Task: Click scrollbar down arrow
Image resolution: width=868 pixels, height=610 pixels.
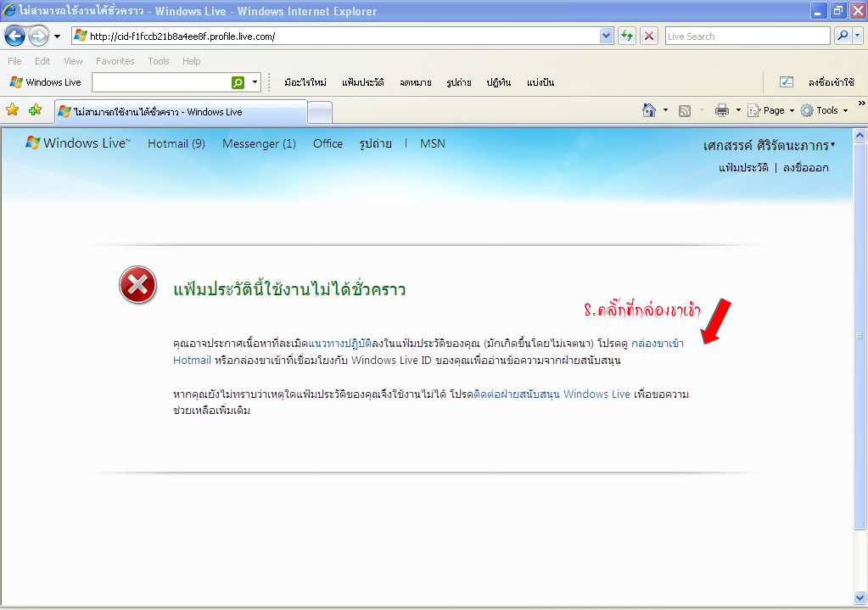Action: pyautogui.click(x=860, y=598)
